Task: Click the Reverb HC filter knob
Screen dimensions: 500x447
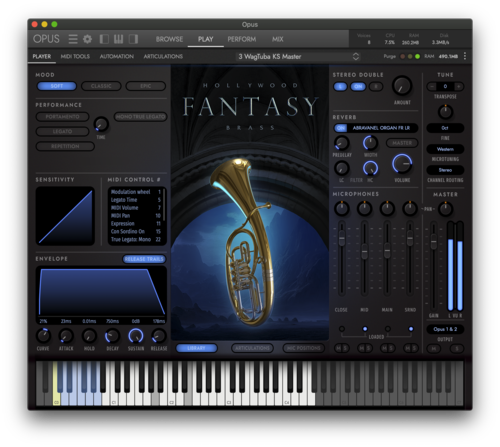Action: (x=370, y=168)
